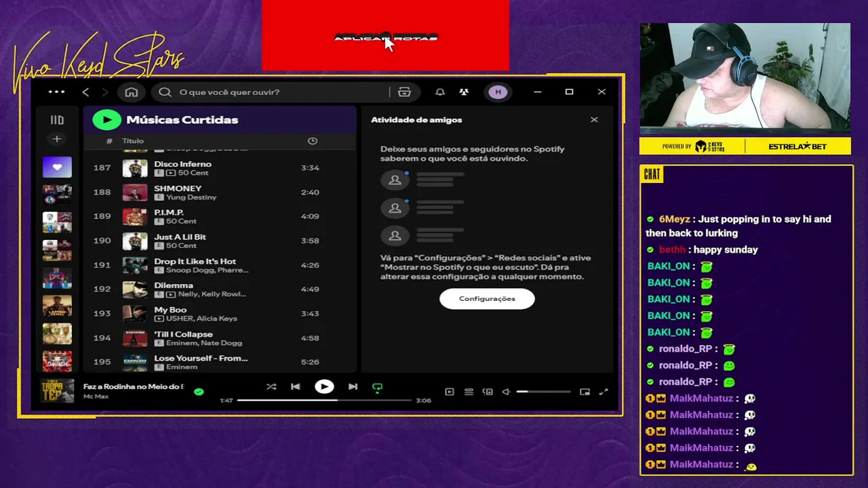Screen dimensions: 868x488
Task: Sort by the Título column header
Action: click(133, 141)
